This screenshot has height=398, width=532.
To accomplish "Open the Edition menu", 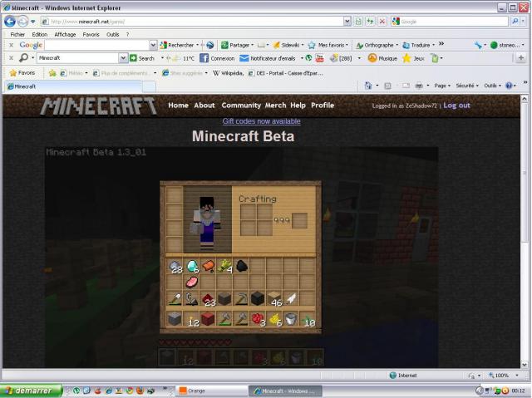I will pos(40,35).
